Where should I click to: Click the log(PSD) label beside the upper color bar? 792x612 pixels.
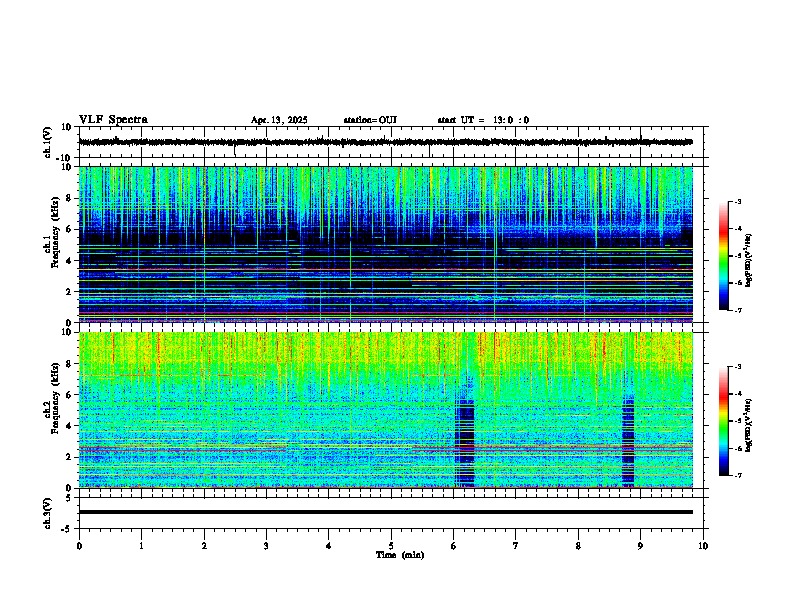coord(748,260)
